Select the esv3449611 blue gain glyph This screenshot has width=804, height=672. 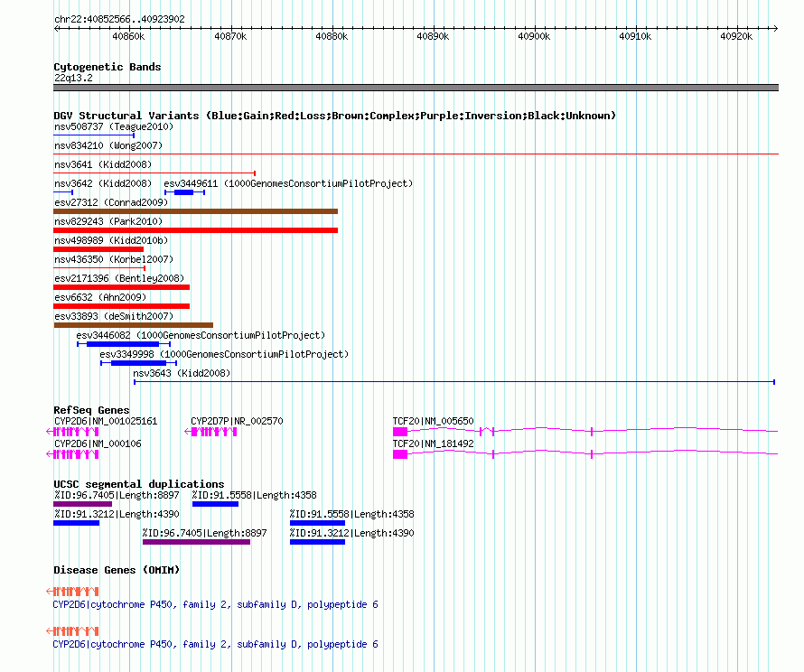[184, 192]
